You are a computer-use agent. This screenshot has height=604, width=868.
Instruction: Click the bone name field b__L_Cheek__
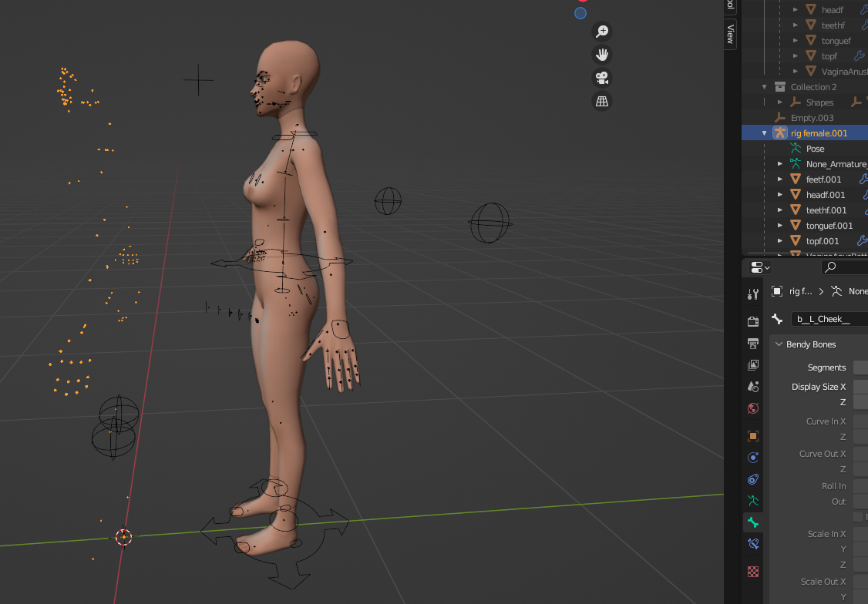[829, 319]
